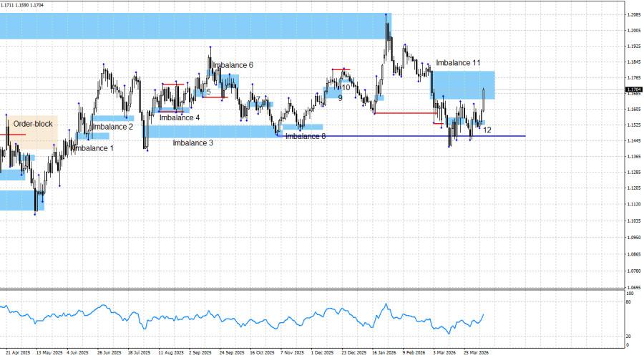This screenshot has width=644, height=358.
Task: Select the Imbalance 2 label
Action: 113,127
